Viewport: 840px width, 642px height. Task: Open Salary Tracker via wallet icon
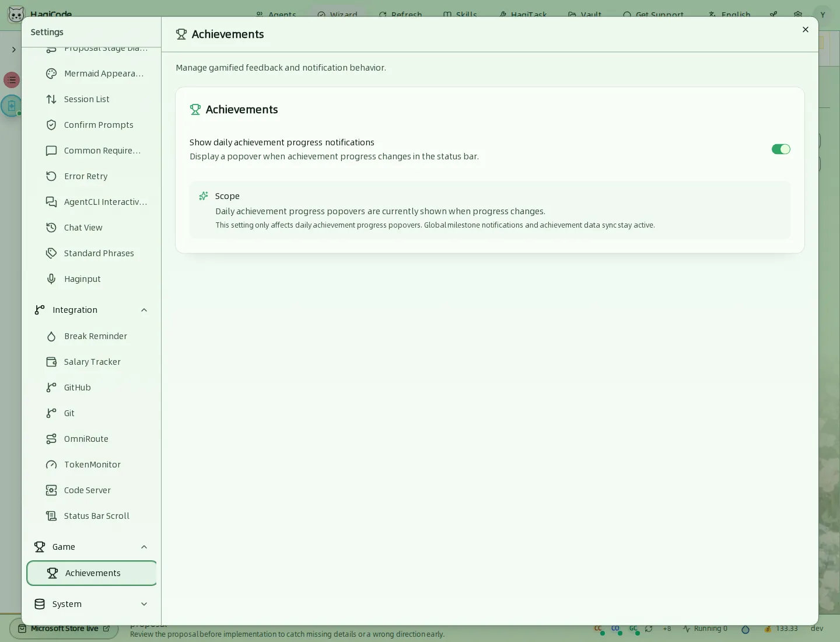(51, 362)
